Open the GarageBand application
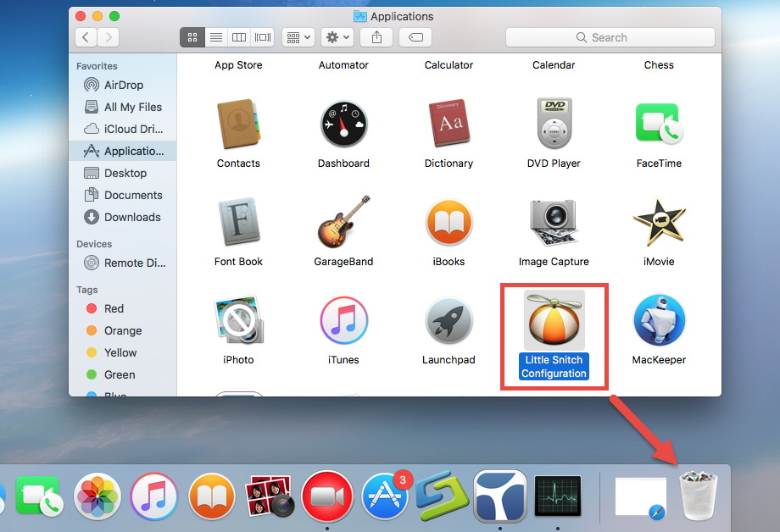Image resolution: width=780 pixels, height=532 pixels. pyautogui.click(x=343, y=222)
